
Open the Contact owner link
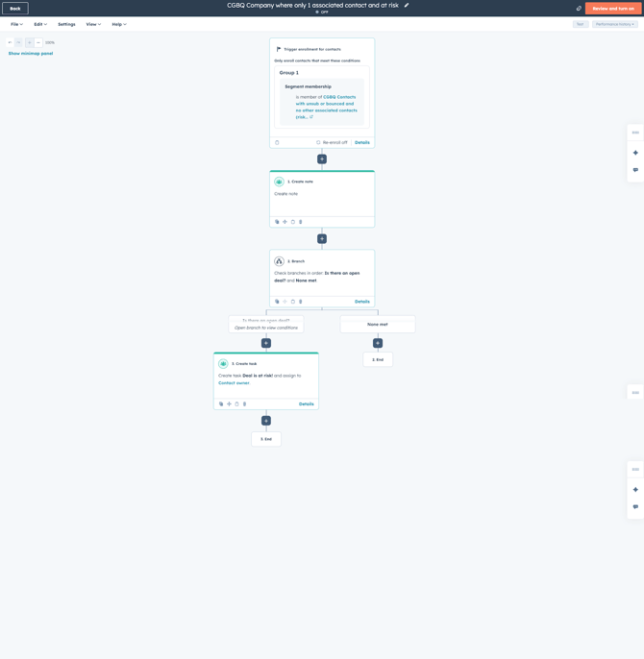pyautogui.click(x=234, y=383)
